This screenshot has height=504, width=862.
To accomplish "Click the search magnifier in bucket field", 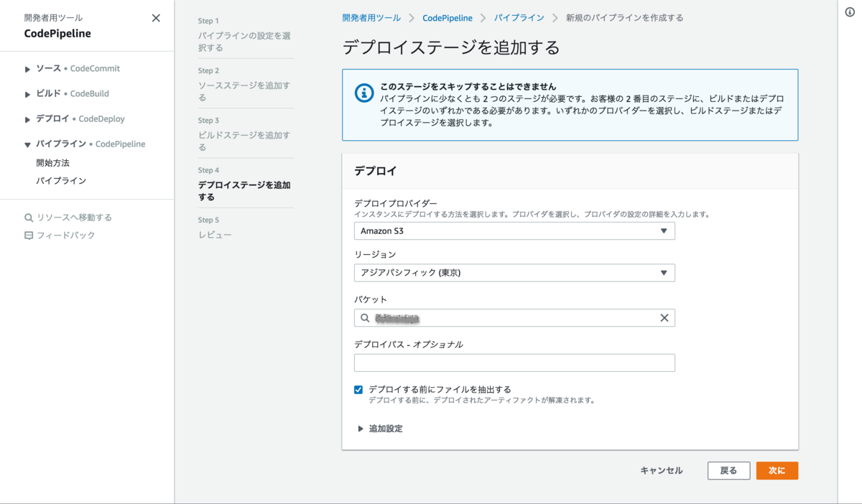I will (365, 318).
